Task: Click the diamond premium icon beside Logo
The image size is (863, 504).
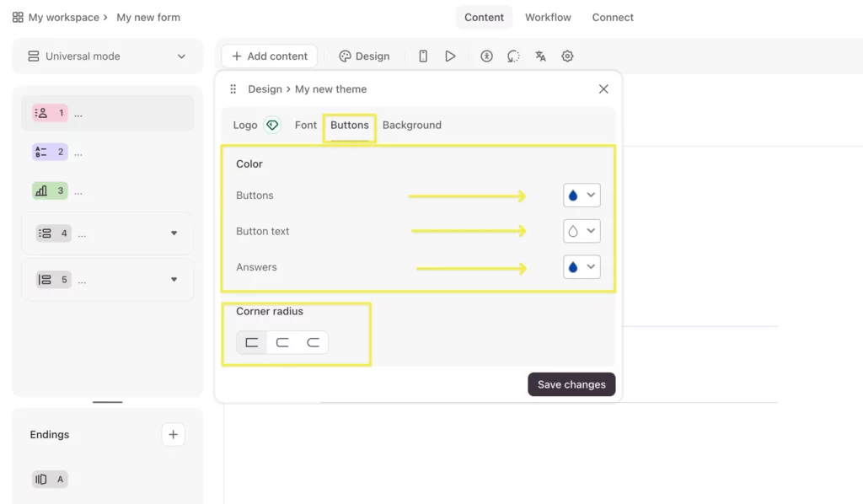Action: point(272,125)
